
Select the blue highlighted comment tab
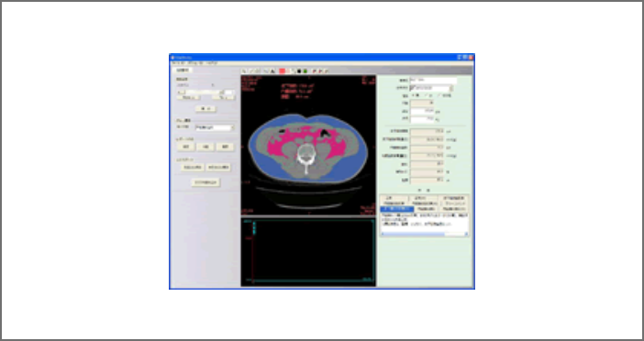click(396, 209)
